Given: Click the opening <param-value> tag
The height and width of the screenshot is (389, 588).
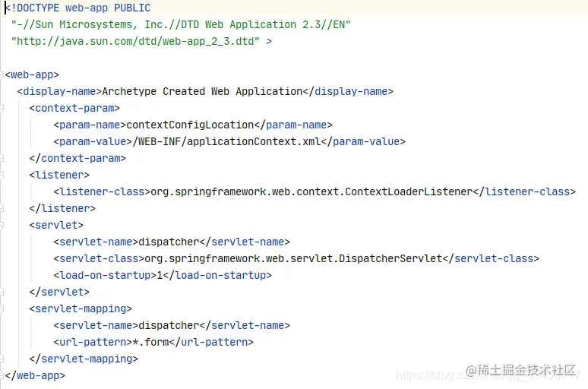Looking at the screenshot, I should (93, 141).
